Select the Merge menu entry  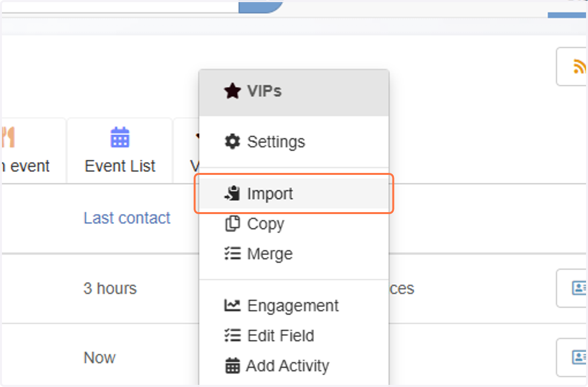294,254
